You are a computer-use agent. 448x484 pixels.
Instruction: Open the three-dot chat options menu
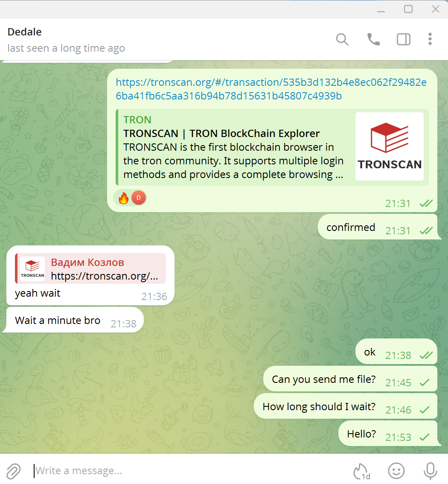pos(430,39)
